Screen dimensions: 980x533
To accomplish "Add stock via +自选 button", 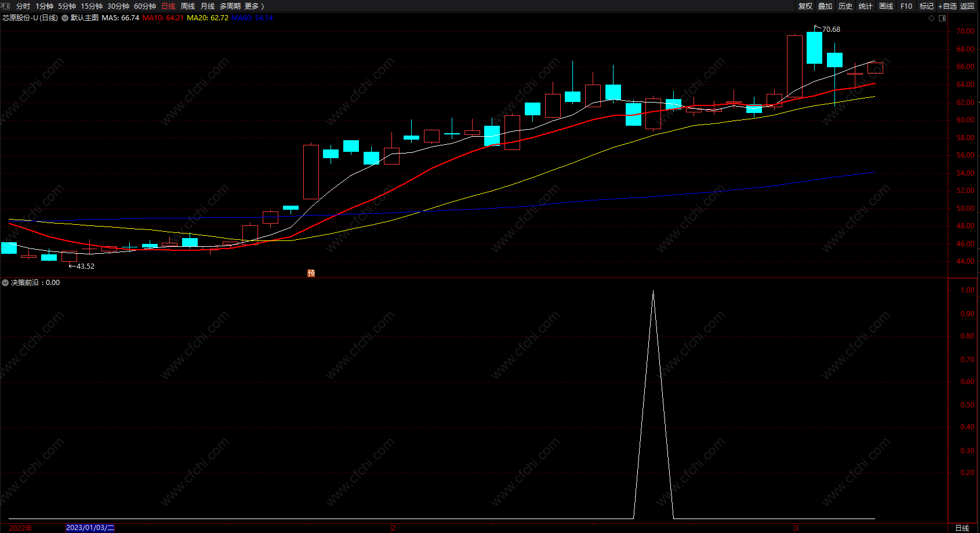I will 948,6.
